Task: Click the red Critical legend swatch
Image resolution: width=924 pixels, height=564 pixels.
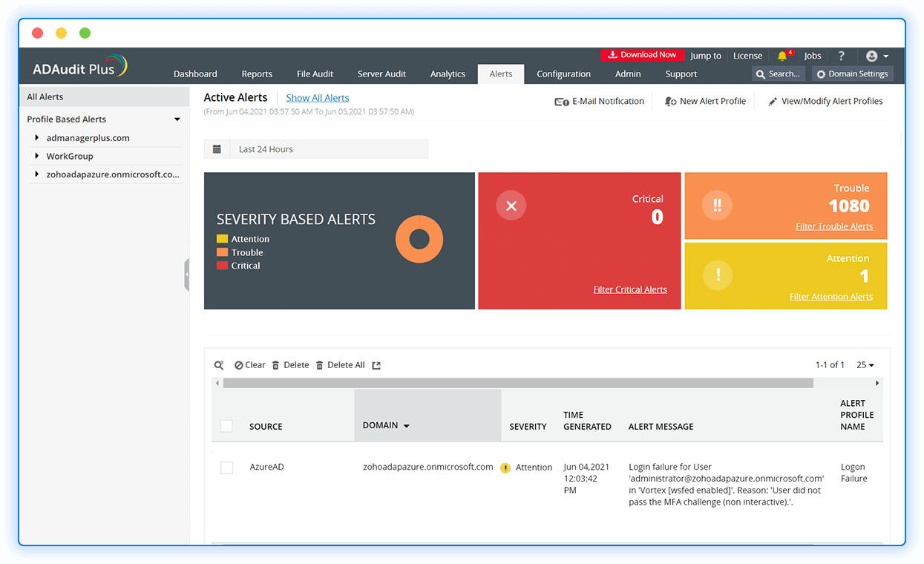Action: [x=222, y=266]
